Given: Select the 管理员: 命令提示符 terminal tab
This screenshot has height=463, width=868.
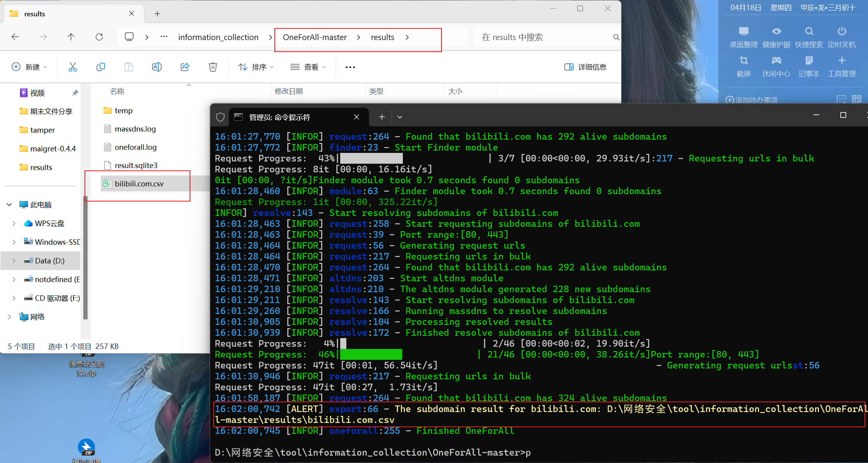Looking at the screenshot, I should (279, 117).
